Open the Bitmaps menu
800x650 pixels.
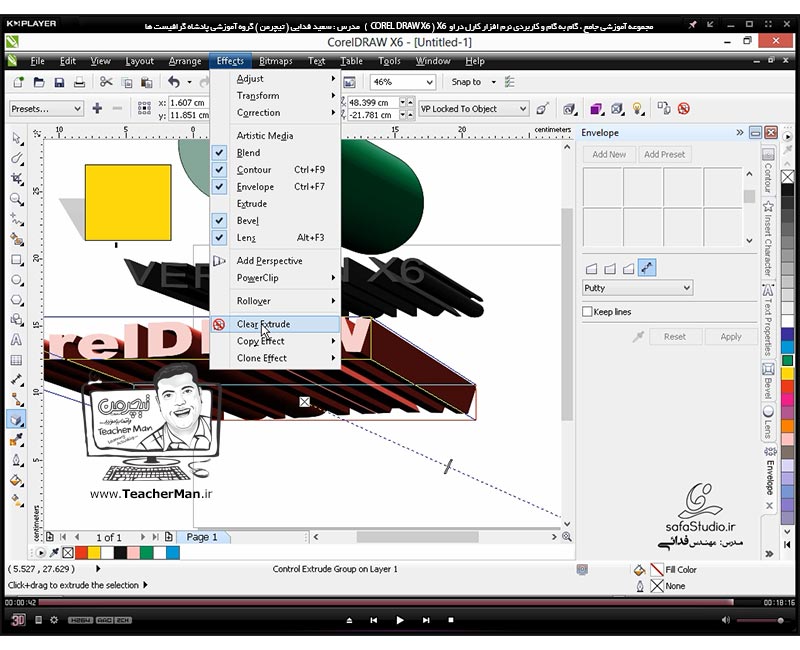[276, 61]
